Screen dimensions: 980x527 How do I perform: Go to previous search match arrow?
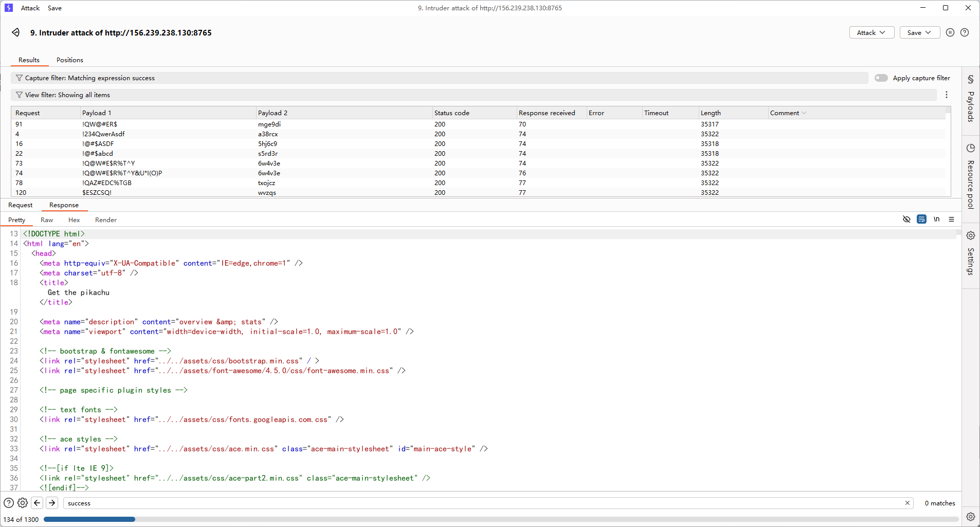[x=37, y=503]
